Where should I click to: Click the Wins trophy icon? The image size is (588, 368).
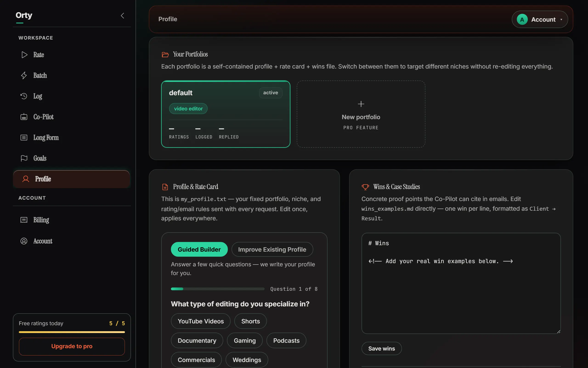[x=365, y=187]
